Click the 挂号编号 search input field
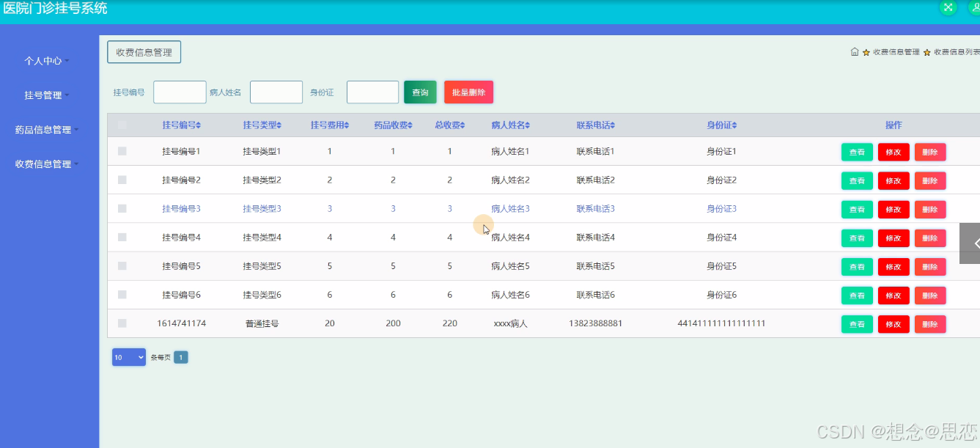The width and height of the screenshot is (980, 448). [180, 92]
